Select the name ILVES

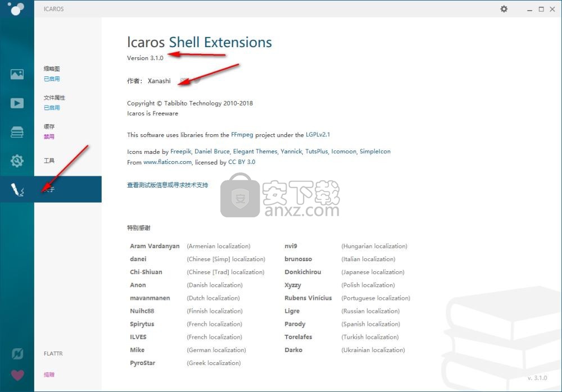138,337
